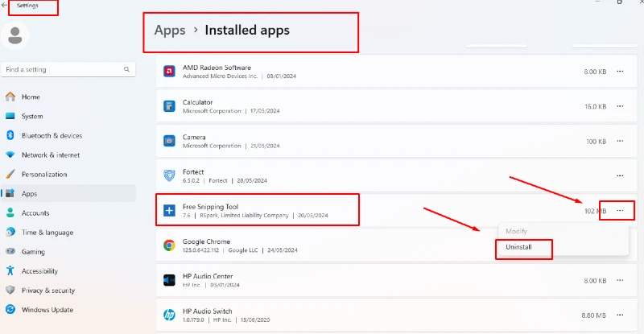Click the Google Chrome icon
The width and height of the screenshot is (644, 334).
click(169, 245)
